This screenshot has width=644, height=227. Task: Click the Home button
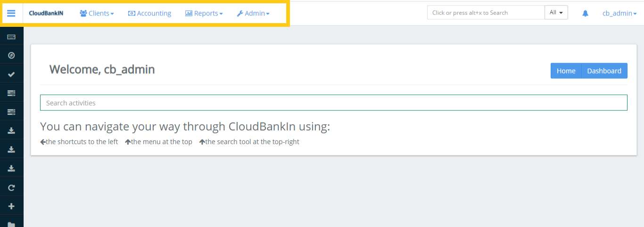point(566,71)
